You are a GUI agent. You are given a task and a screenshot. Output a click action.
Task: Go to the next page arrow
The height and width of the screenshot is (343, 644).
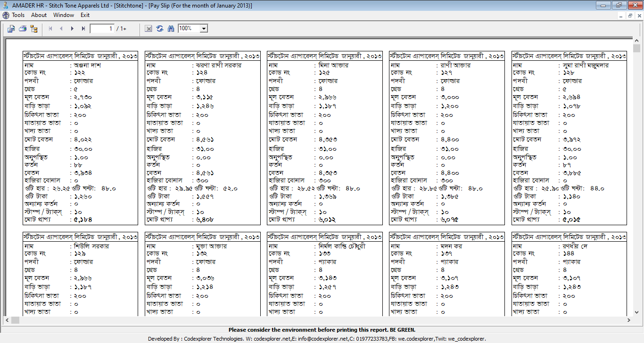pyautogui.click(x=72, y=29)
